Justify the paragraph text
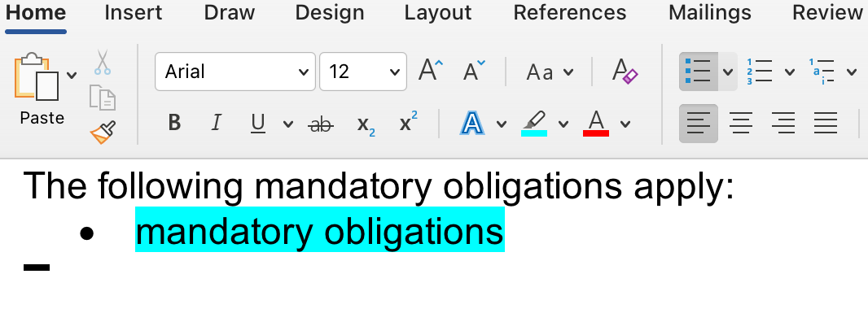This screenshot has height=335, width=868. coord(825,124)
